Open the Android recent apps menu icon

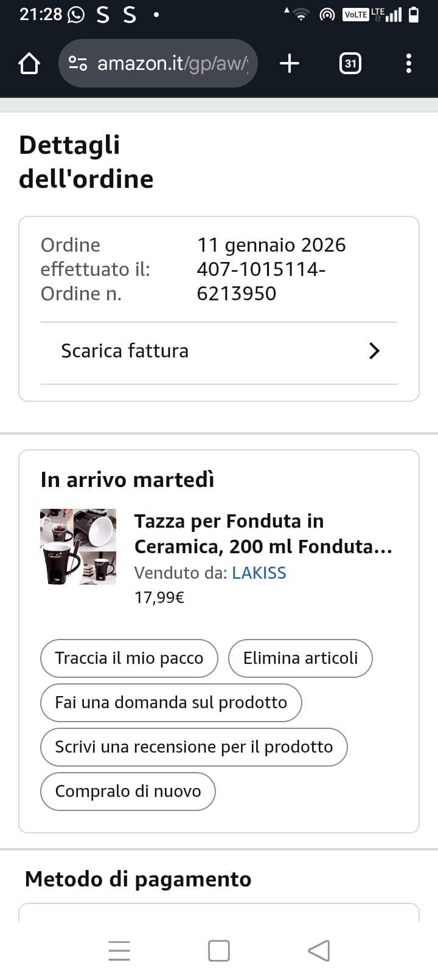[119, 950]
